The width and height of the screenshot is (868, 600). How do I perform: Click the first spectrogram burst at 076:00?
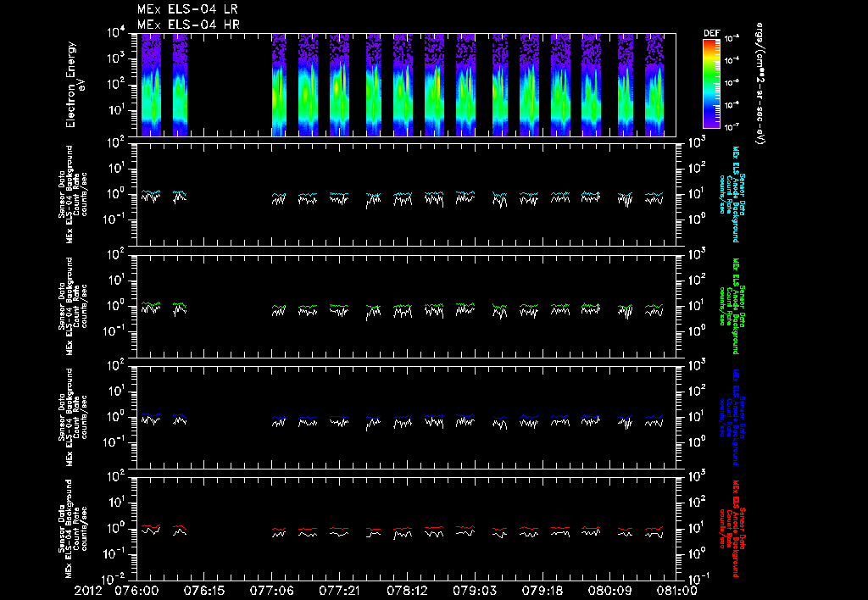click(151, 85)
